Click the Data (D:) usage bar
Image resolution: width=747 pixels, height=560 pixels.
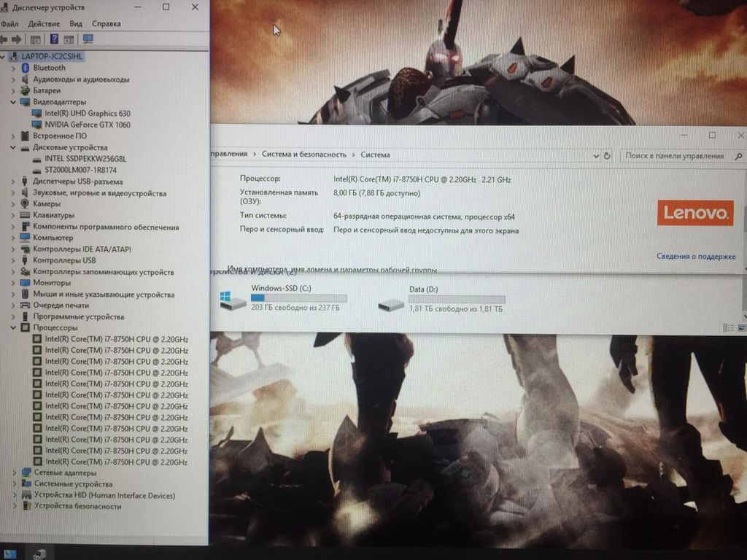click(457, 300)
